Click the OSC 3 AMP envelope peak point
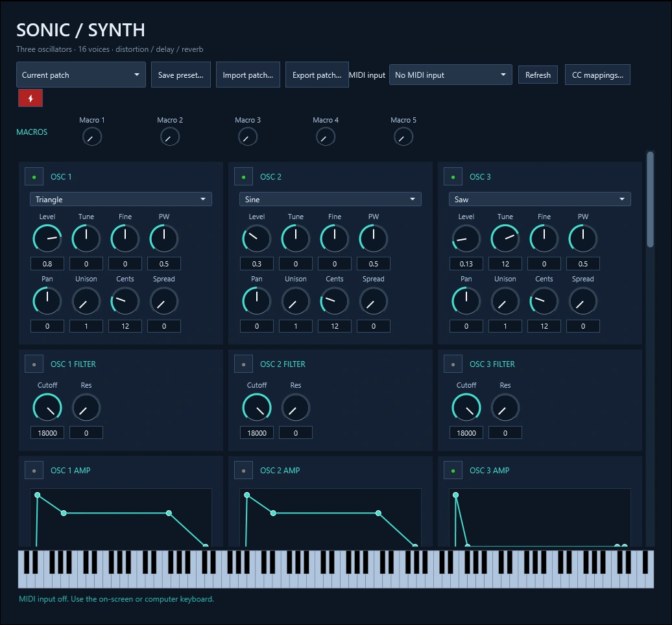The height and width of the screenshot is (625, 672). tap(455, 495)
